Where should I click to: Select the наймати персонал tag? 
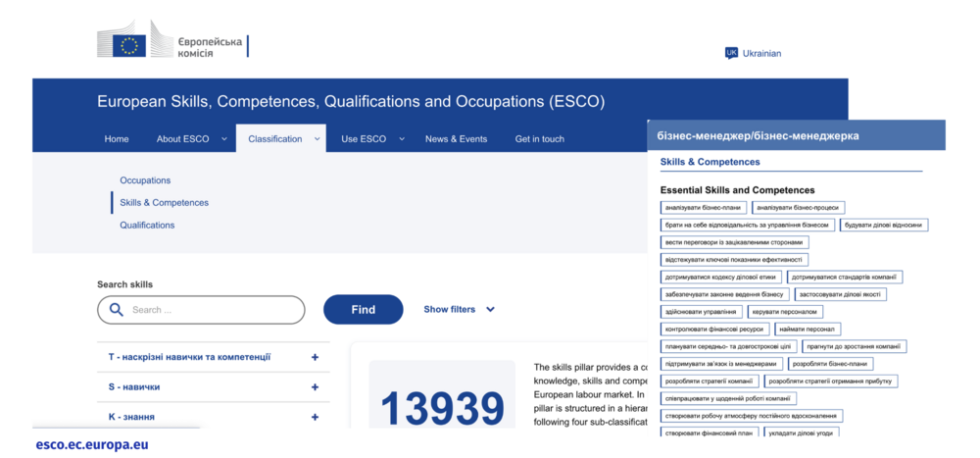808,330
